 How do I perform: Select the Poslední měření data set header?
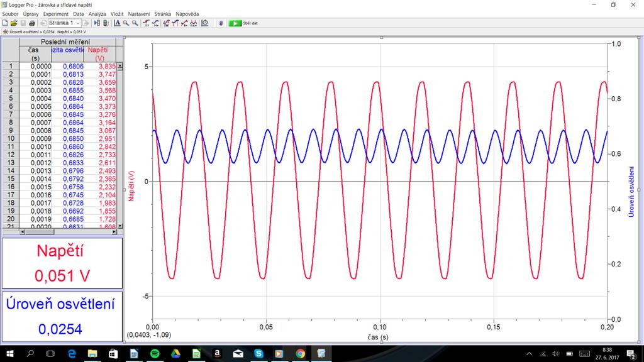coord(67,41)
